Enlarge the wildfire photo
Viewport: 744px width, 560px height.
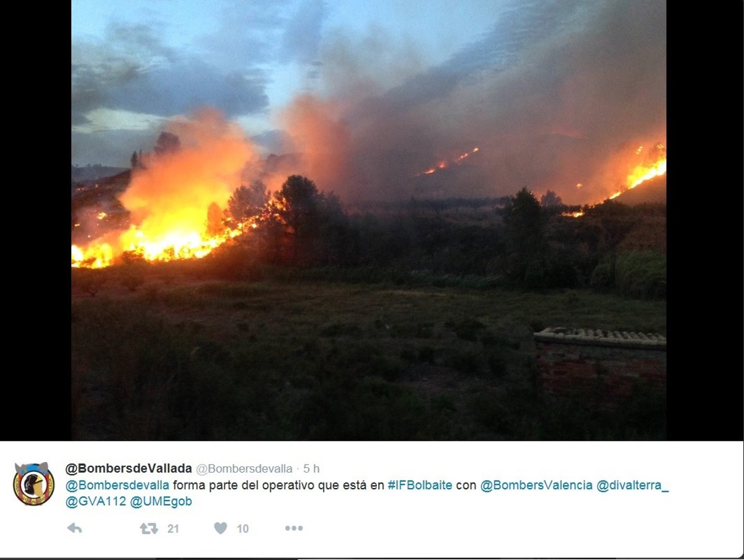click(x=369, y=220)
